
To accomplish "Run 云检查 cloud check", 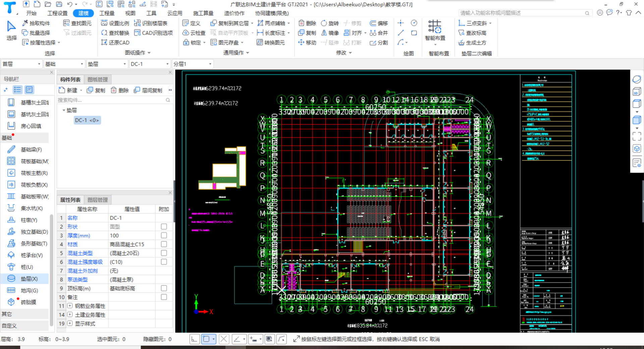I will point(194,33).
